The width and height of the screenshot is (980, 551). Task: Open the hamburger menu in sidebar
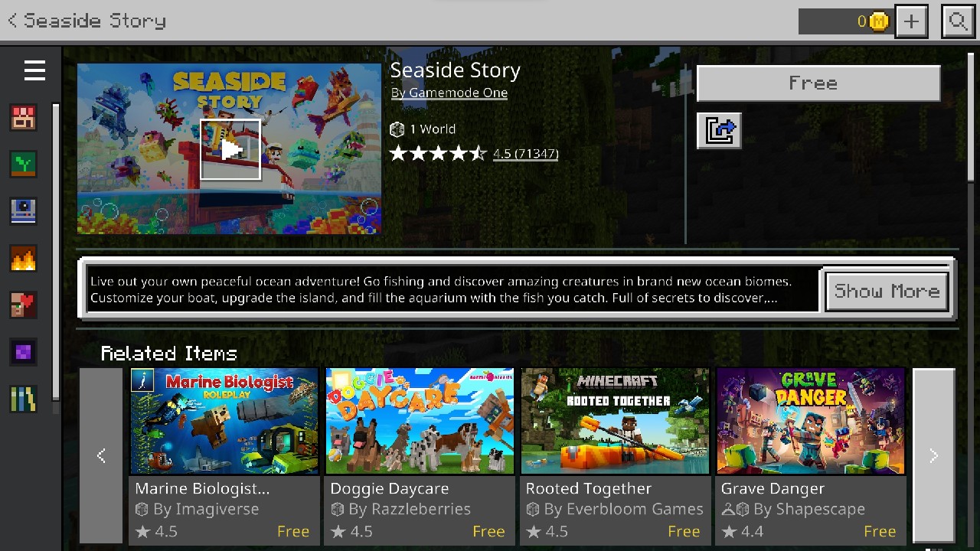coord(34,71)
